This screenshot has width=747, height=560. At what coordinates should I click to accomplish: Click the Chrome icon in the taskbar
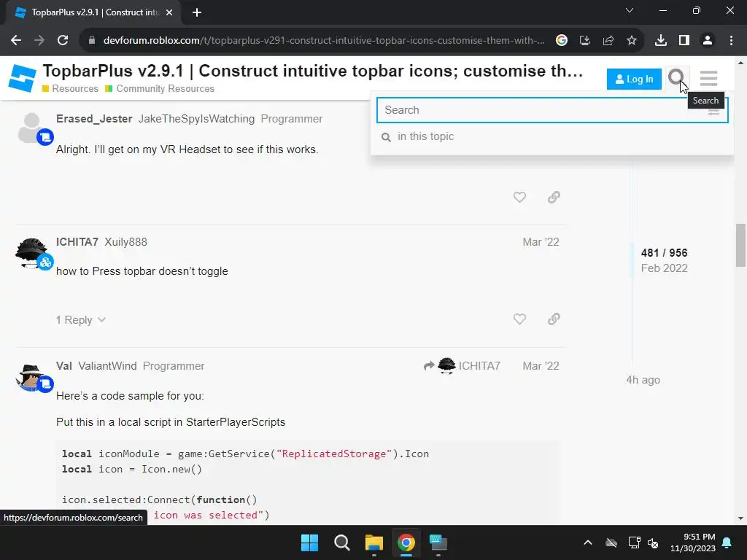(x=406, y=542)
